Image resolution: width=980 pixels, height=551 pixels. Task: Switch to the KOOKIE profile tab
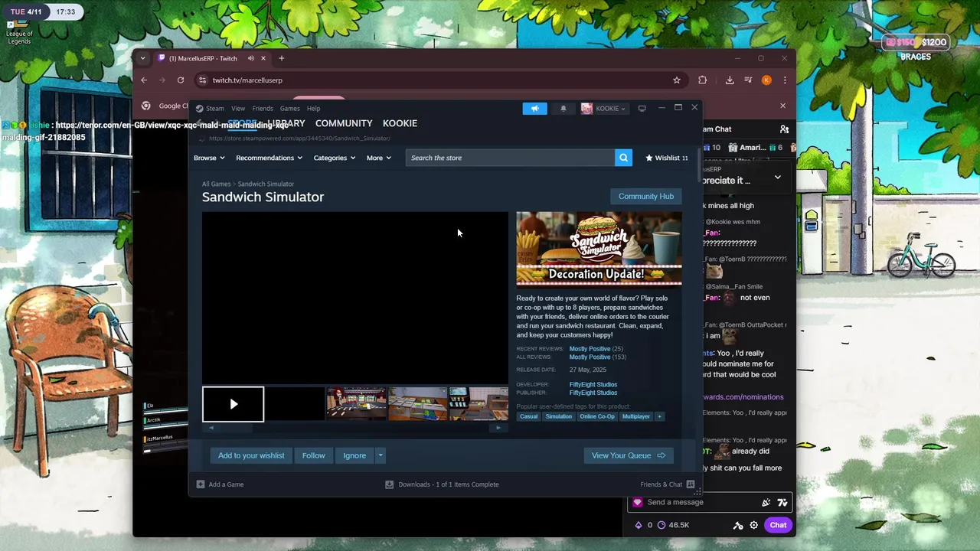[400, 123]
